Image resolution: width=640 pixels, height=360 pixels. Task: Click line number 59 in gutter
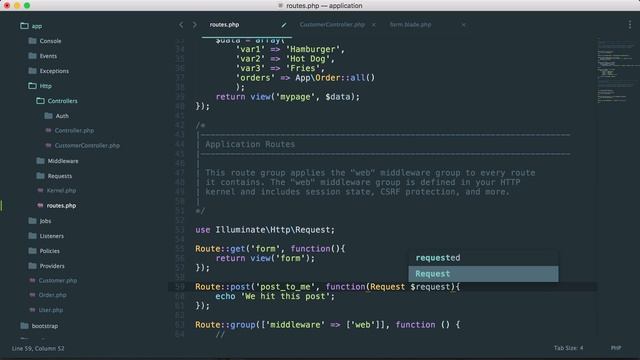(180, 287)
